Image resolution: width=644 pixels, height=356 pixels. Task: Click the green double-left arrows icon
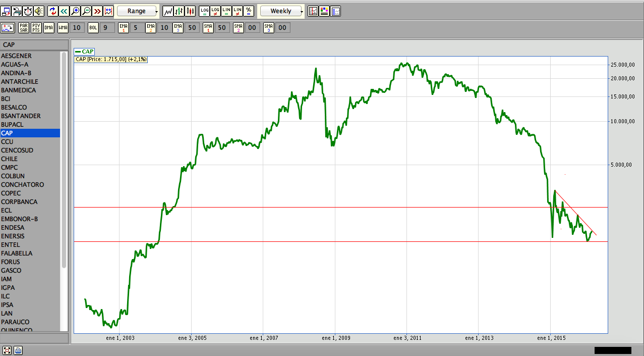point(64,11)
